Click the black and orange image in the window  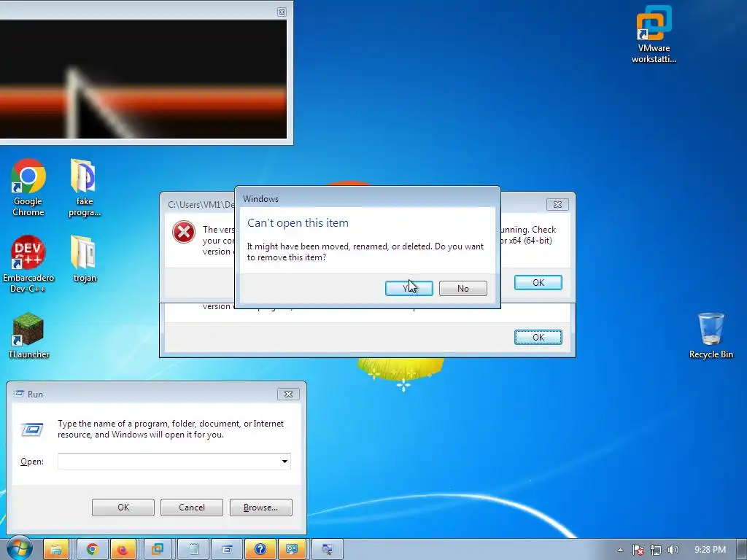click(143, 79)
